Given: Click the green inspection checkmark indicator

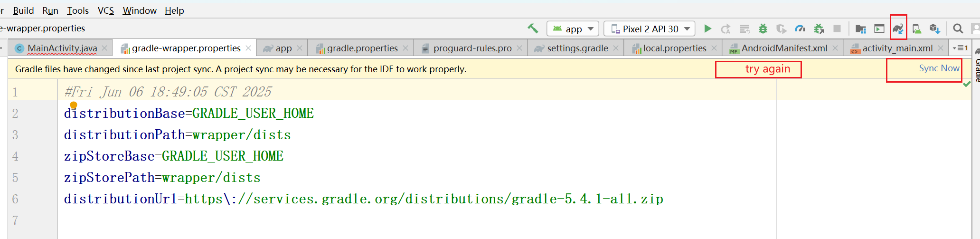Looking at the screenshot, I should (x=967, y=84).
